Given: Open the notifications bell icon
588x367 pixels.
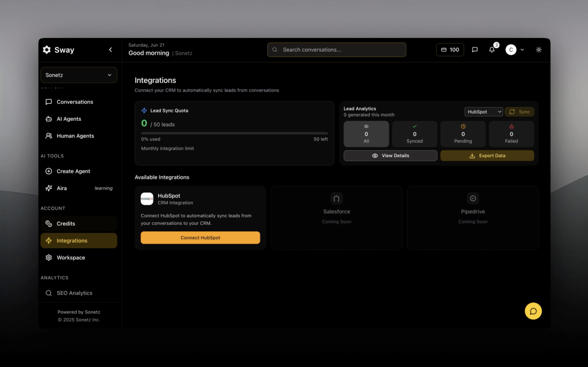Looking at the screenshot, I should click(492, 50).
